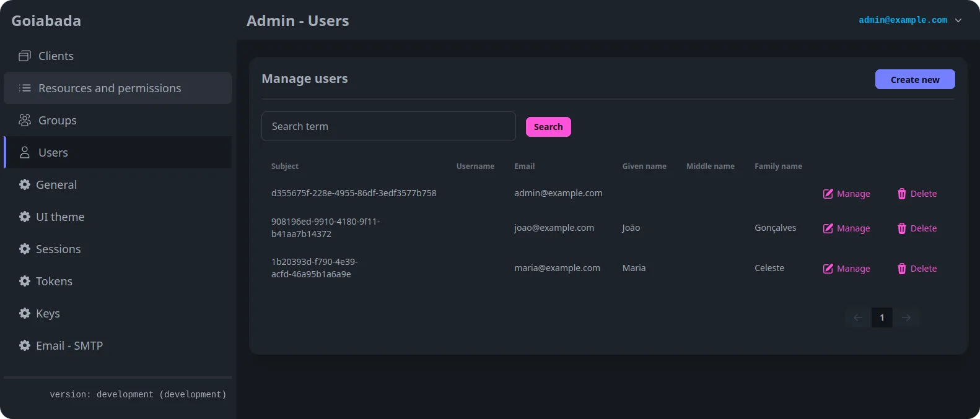This screenshot has height=419, width=980.
Task: Click Delete link for admin@example.com
Action: 917,194
